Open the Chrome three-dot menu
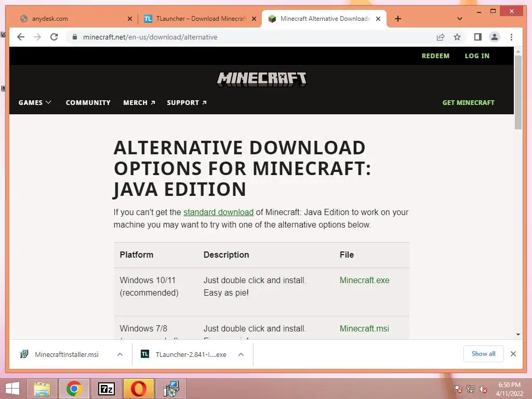Screen dimensions: 532x399 511,37
